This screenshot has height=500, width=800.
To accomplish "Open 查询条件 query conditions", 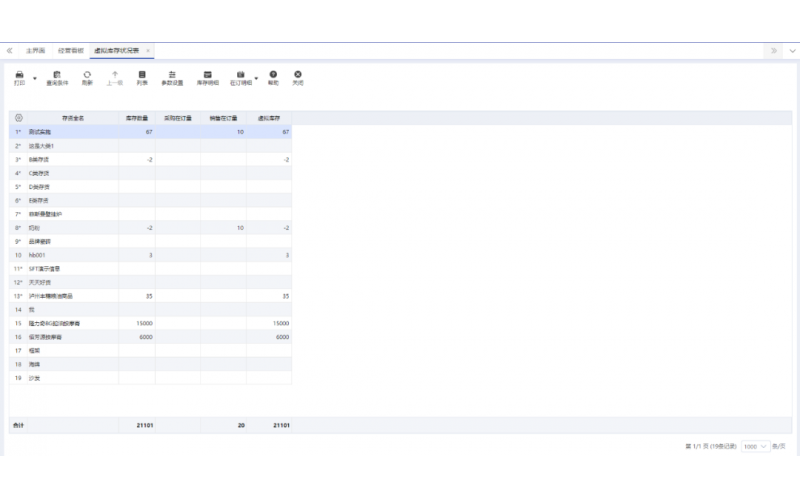I will [57, 75].
